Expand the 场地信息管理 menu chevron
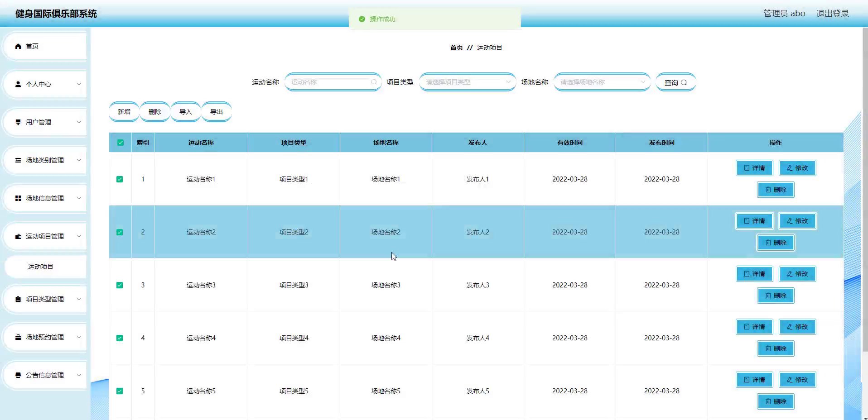 pos(79,198)
